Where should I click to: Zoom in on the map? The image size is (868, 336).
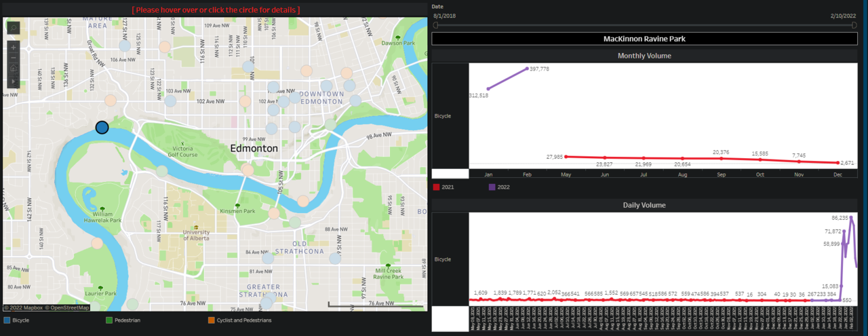(14, 48)
